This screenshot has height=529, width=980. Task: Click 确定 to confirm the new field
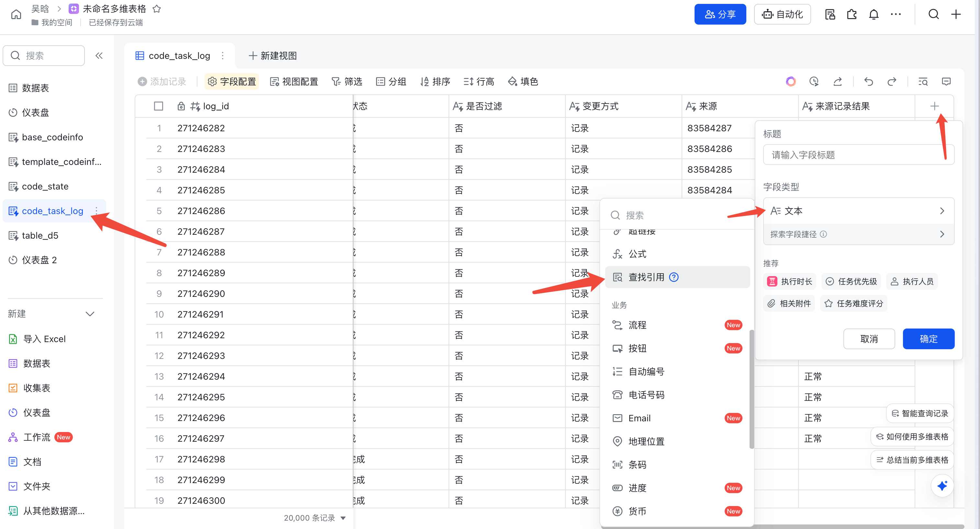(x=928, y=339)
